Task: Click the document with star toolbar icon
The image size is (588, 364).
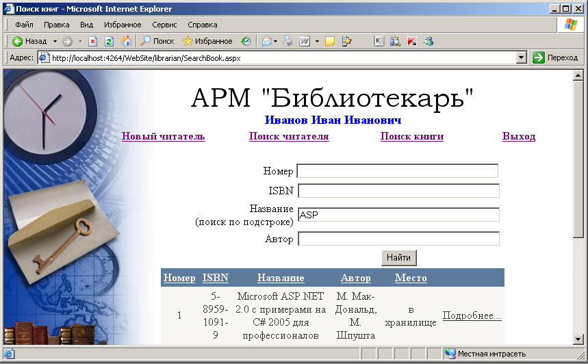Action: click(x=347, y=41)
